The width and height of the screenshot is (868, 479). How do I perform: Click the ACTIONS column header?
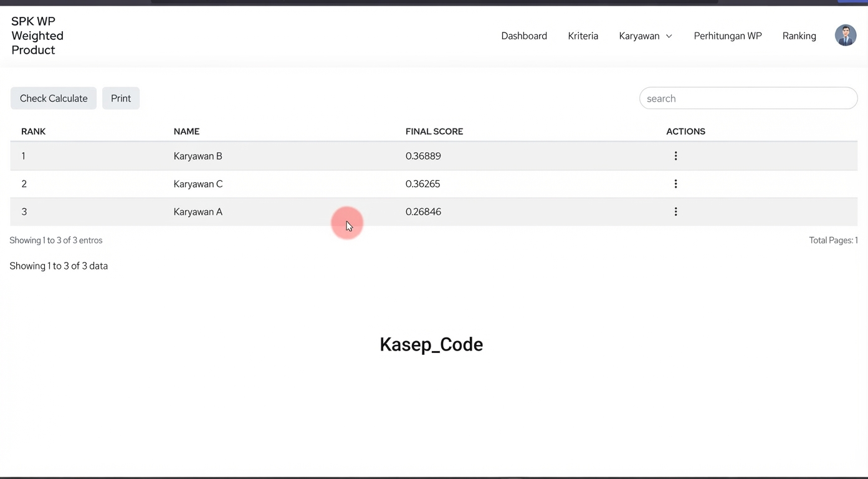(685, 132)
